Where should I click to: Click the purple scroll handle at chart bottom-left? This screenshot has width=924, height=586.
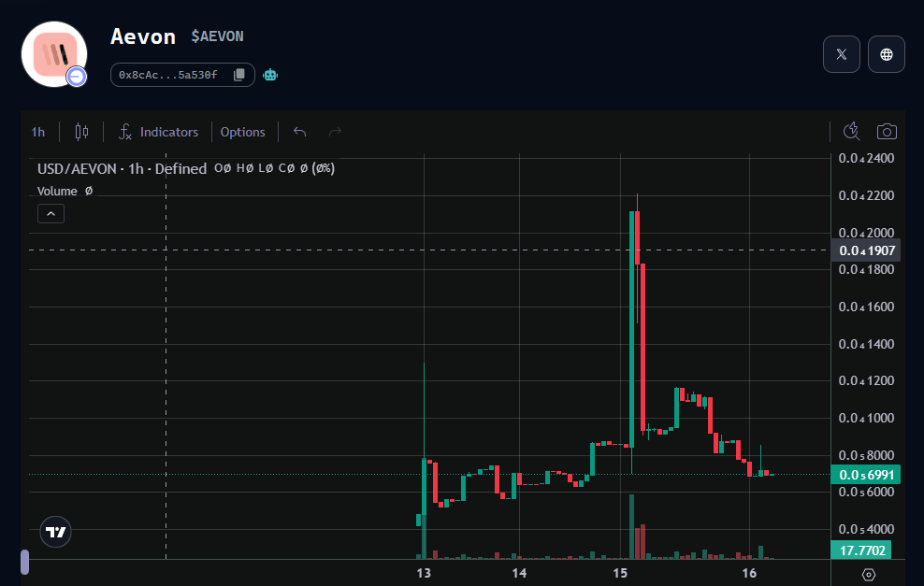pos(24,562)
